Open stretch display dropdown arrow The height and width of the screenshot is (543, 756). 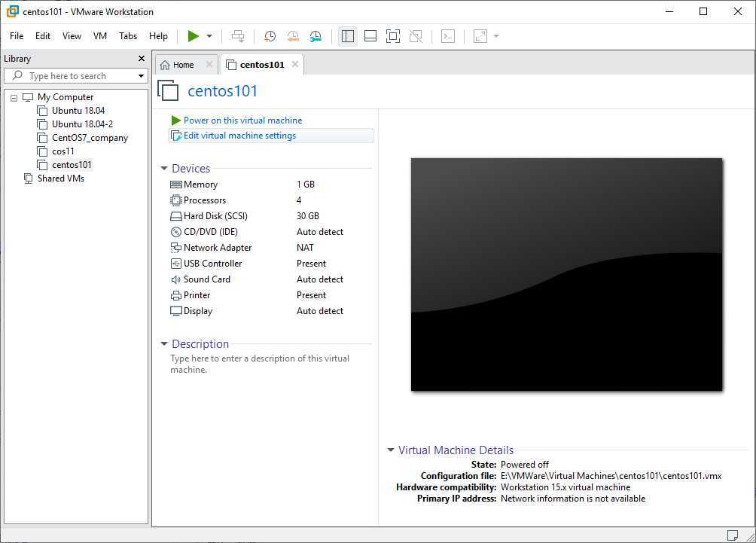pyautogui.click(x=496, y=36)
